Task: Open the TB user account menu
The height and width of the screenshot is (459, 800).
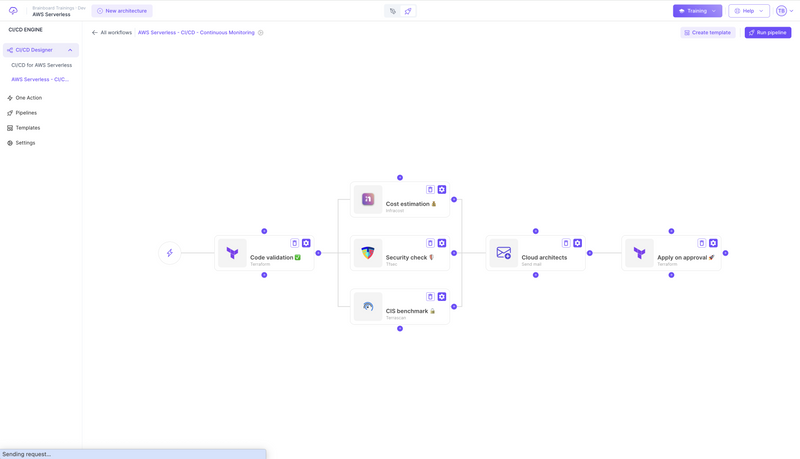Action: (784, 11)
